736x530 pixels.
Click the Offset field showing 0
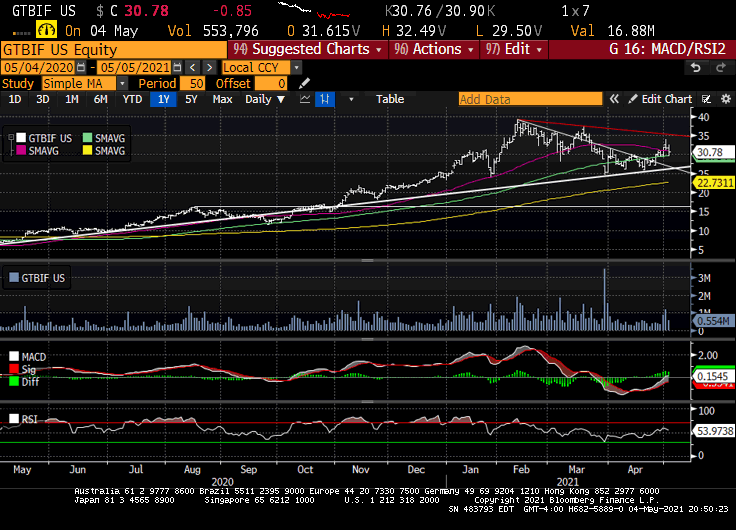[x=271, y=84]
